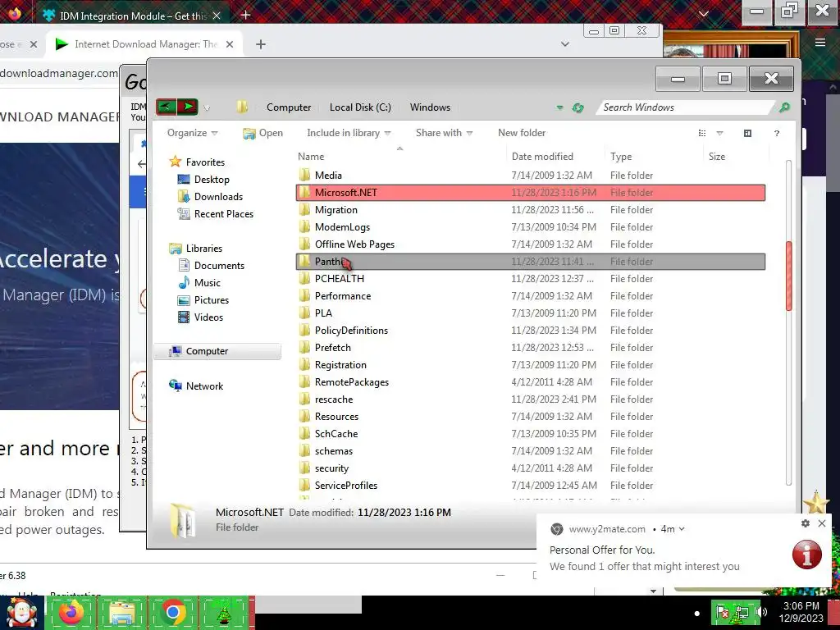This screenshot has height=630, width=840.
Task: Open a new tab beside Internet Download Manager tab
Action: (261, 44)
